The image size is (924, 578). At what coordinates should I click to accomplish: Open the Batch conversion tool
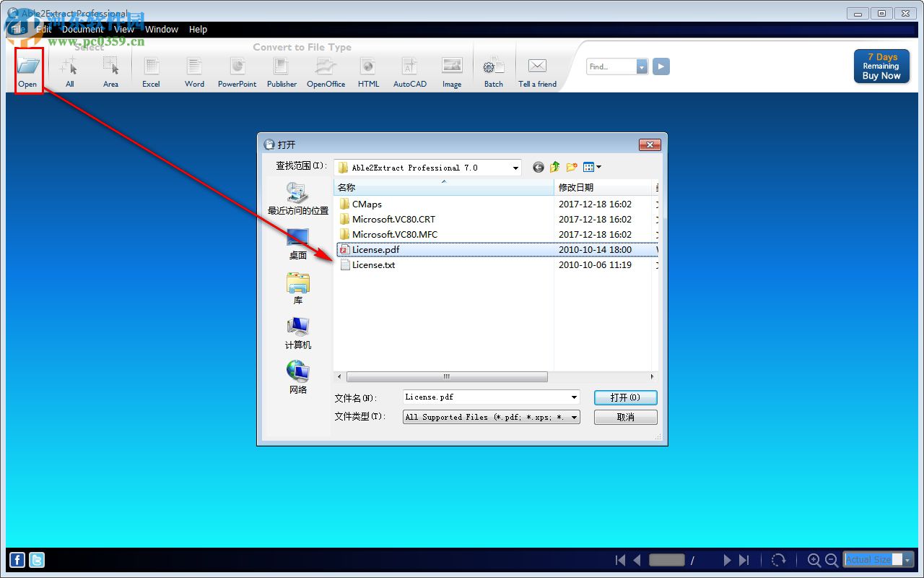[x=494, y=66]
